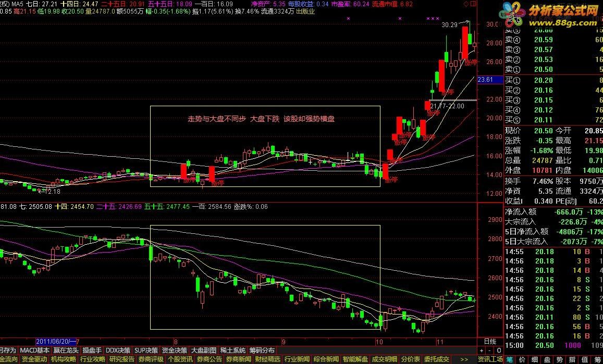Open 券商评级 info tab
This screenshot has width=603, height=364.
coord(151,359)
